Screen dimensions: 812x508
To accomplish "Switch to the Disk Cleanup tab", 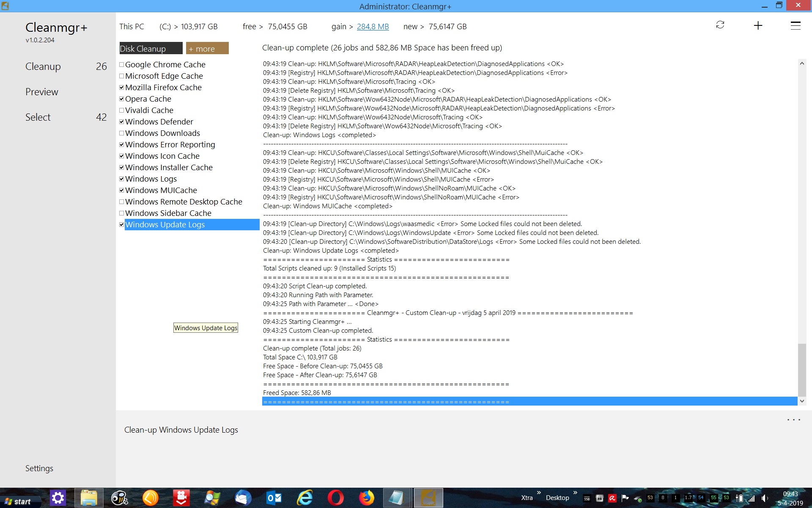I will click(151, 48).
